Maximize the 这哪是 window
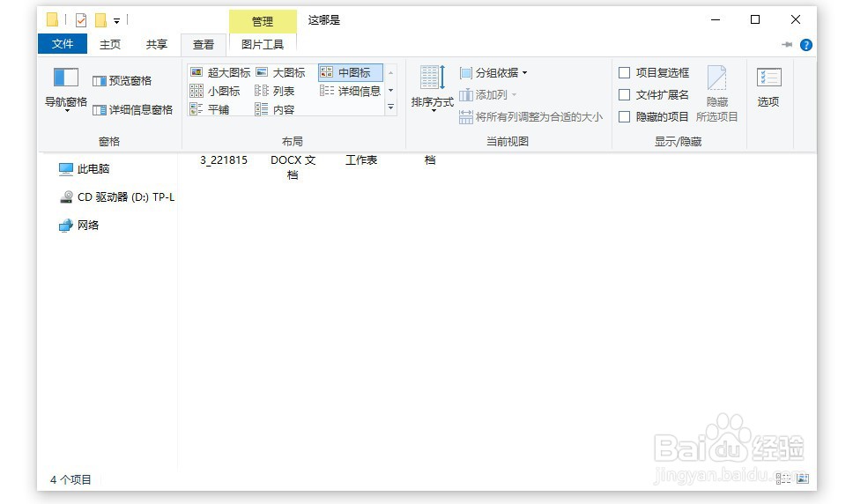 pos(755,20)
